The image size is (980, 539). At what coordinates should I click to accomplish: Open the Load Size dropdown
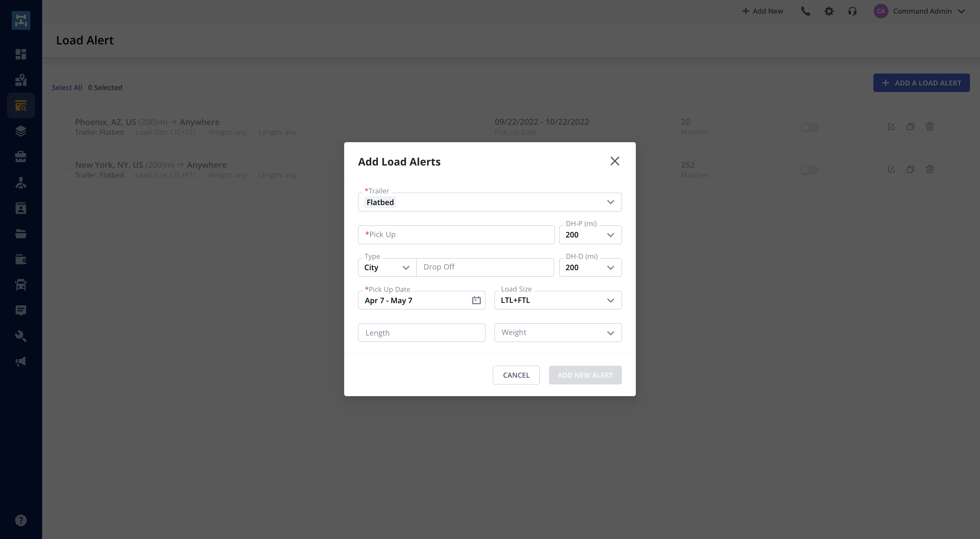coord(558,300)
